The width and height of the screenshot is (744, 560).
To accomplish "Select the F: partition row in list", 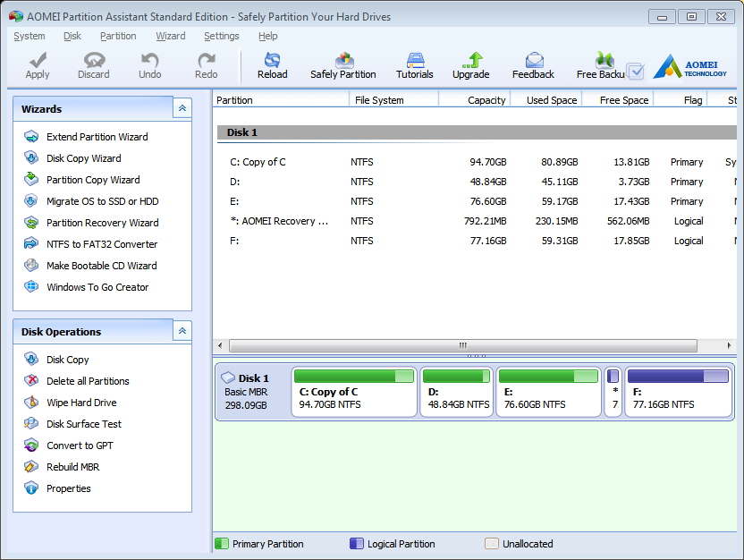I will 477,241.
